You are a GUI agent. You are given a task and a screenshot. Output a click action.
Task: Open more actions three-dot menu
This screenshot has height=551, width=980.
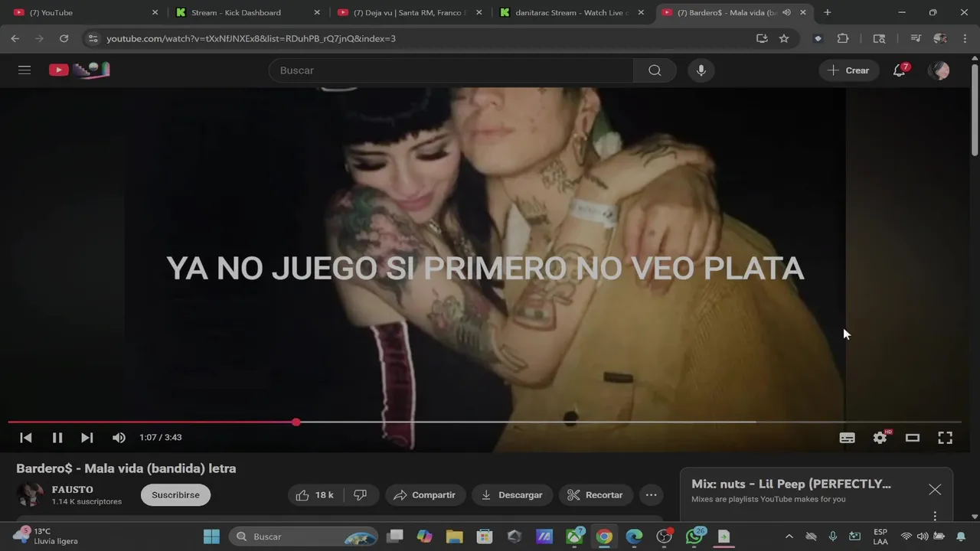tap(652, 495)
